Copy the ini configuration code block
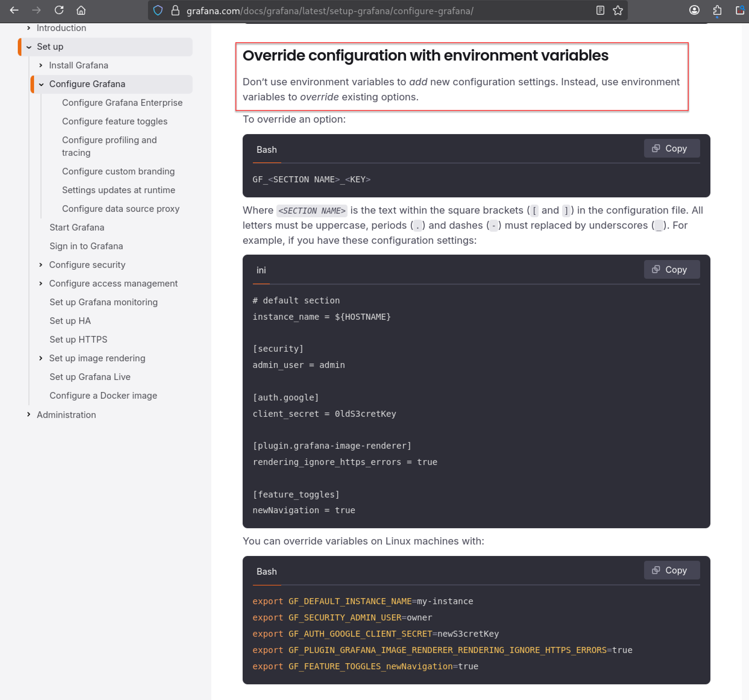The height and width of the screenshot is (700, 749). [x=672, y=269]
